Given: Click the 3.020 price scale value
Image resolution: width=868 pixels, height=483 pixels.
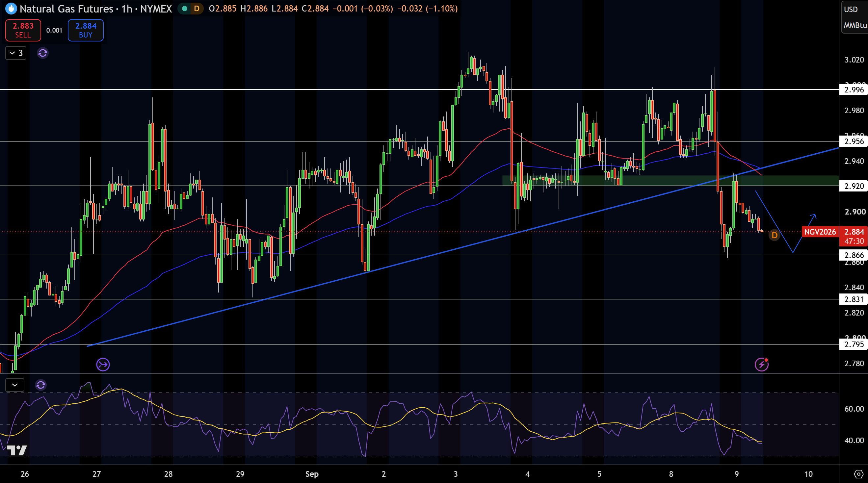Looking at the screenshot, I should [854, 60].
